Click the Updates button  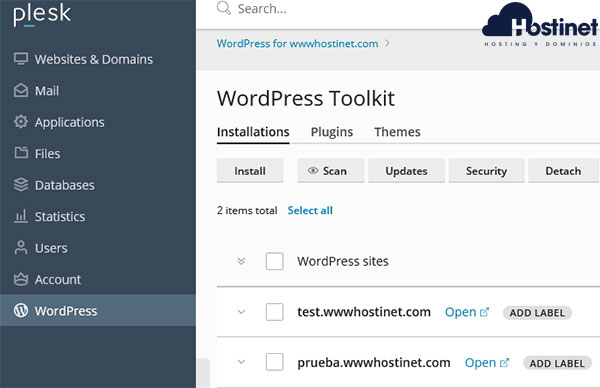click(406, 171)
